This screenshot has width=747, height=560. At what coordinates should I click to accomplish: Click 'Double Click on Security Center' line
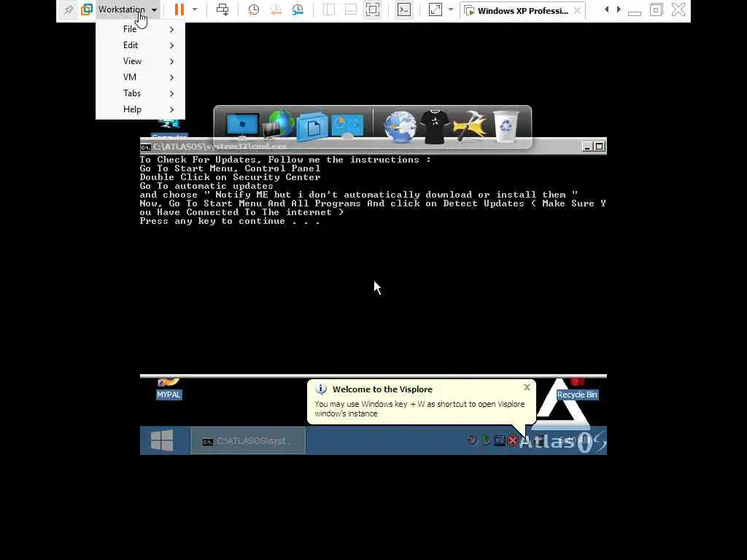point(230,177)
